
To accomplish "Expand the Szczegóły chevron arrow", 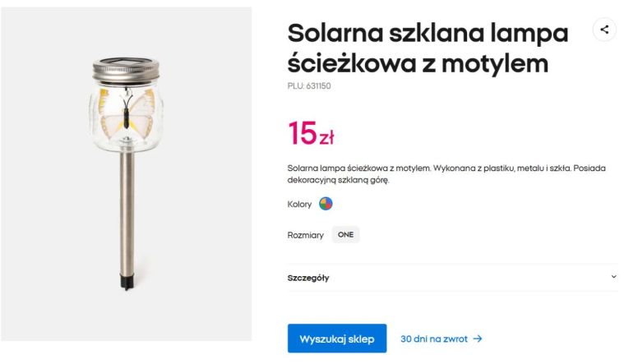I will [613, 277].
